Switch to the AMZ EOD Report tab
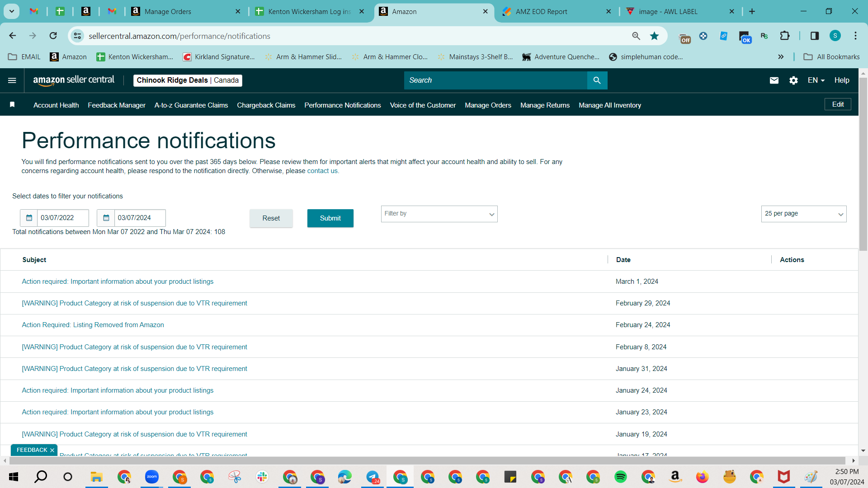This screenshot has width=868, height=488. coord(557,11)
